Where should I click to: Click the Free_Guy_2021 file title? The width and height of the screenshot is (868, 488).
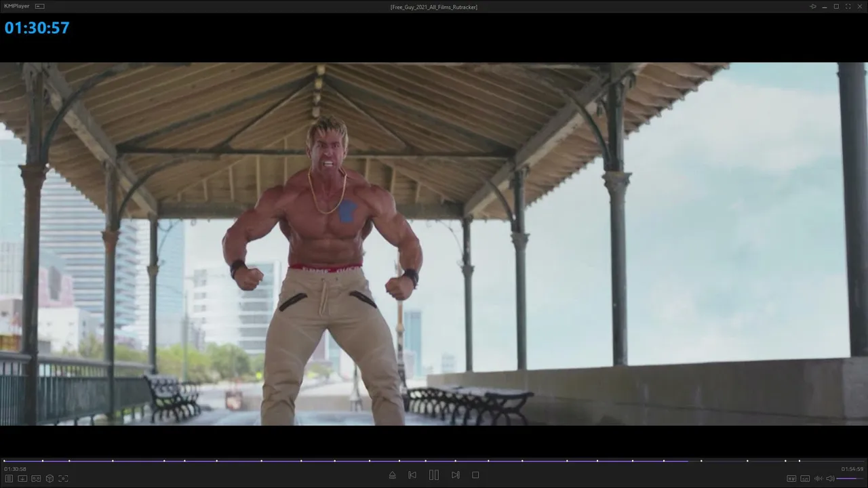point(434,7)
